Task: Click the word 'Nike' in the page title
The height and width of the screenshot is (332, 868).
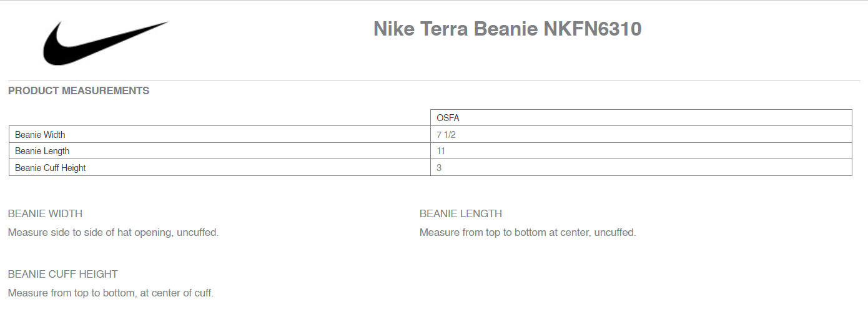Action: 394,29
